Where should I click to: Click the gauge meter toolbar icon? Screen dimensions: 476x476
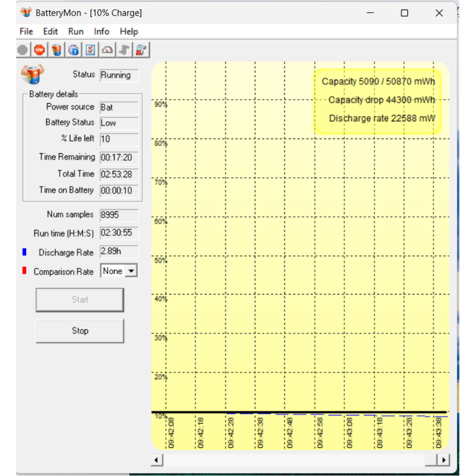(108, 50)
